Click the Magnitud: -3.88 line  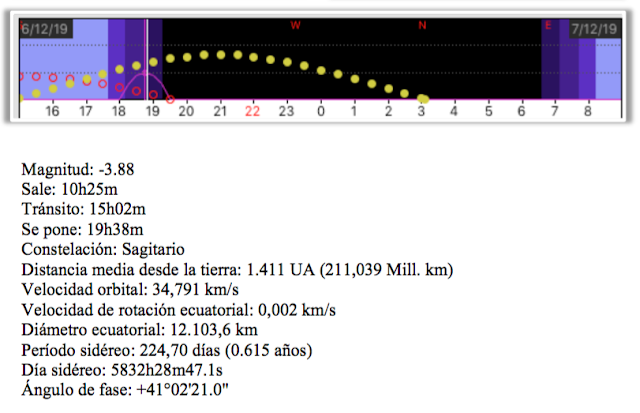tap(78, 169)
